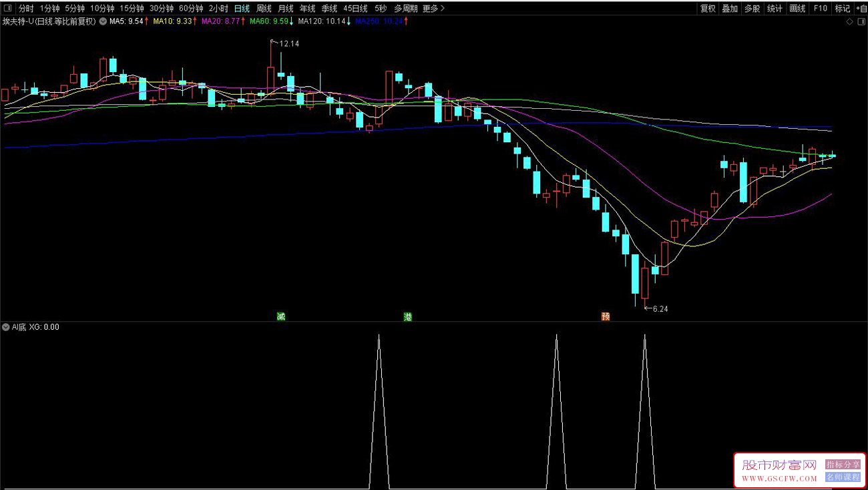Click the orange 预 event marker
This screenshot has height=490, width=868.
click(x=606, y=316)
